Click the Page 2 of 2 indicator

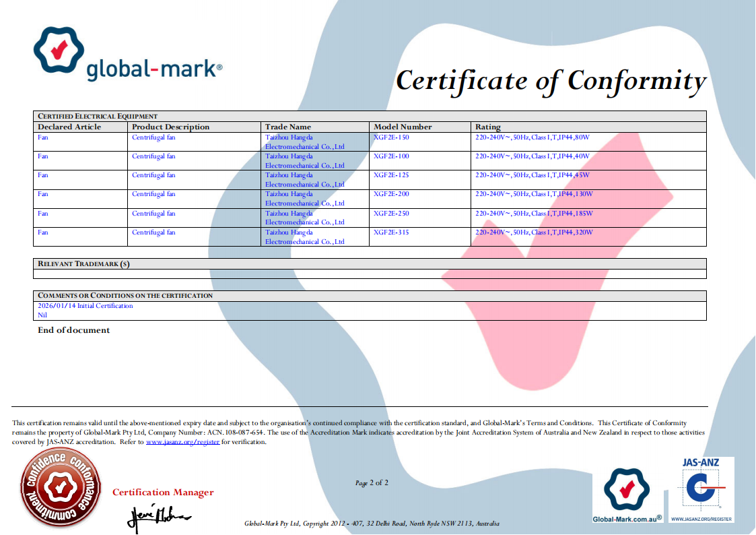[x=372, y=483]
